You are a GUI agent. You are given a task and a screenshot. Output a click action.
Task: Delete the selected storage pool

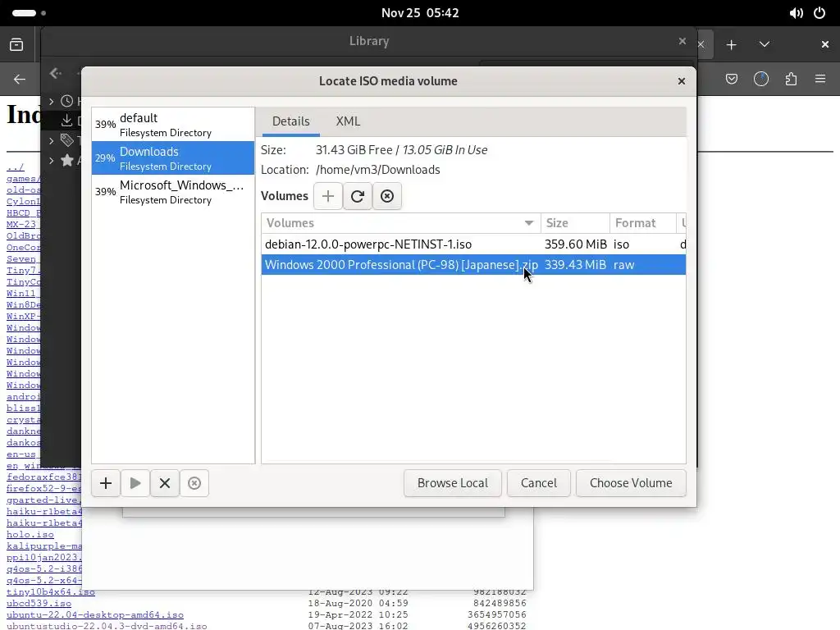tap(194, 483)
